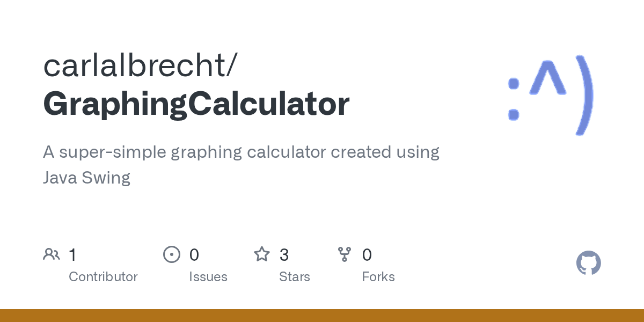Image resolution: width=644 pixels, height=322 pixels.
Task: Open the GraphingCalculator repository title
Action: tap(196, 104)
